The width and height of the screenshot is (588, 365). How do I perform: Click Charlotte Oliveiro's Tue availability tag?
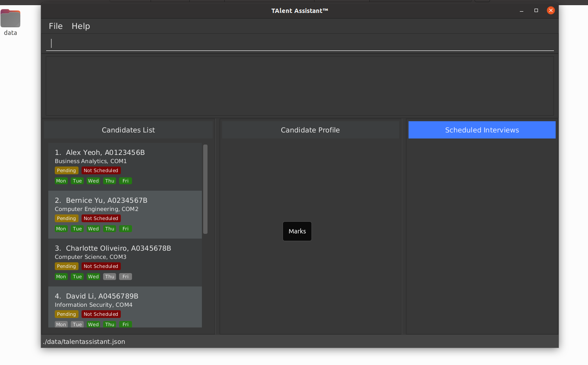pyautogui.click(x=77, y=277)
